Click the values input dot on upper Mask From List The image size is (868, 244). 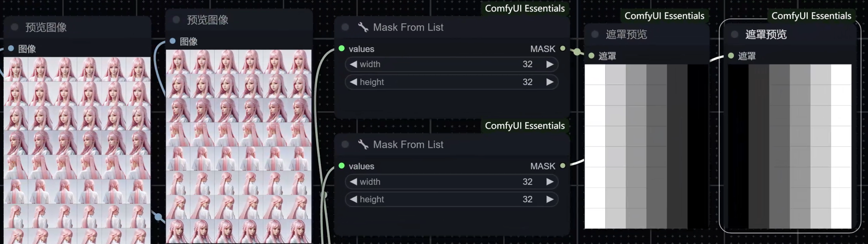pyautogui.click(x=341, y=48)
